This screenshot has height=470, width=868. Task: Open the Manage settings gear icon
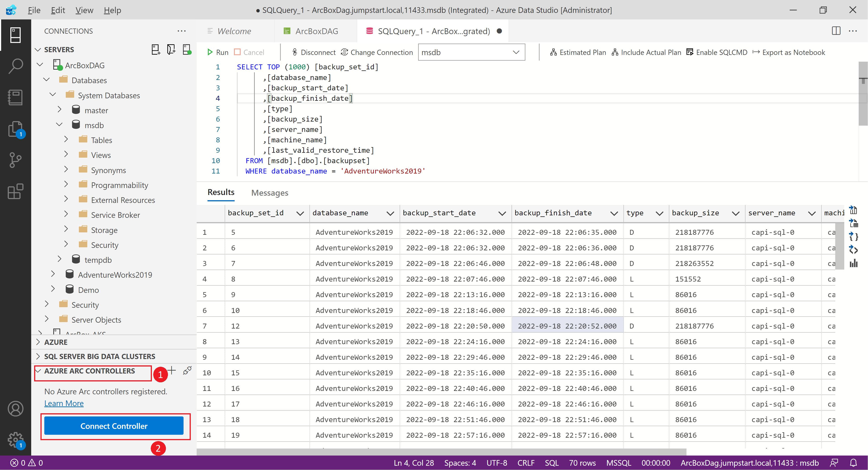click(x=16, y=440)
